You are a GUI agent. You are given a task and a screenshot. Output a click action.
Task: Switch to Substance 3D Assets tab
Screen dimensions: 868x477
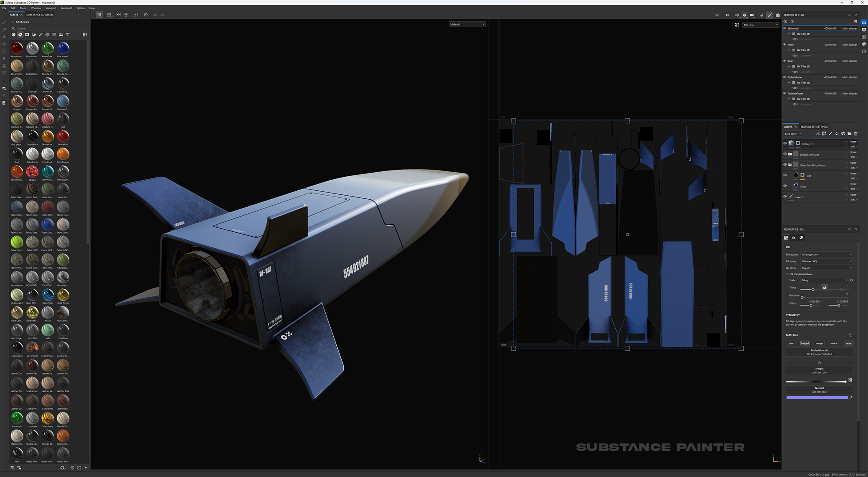click(x=40, y=15)
